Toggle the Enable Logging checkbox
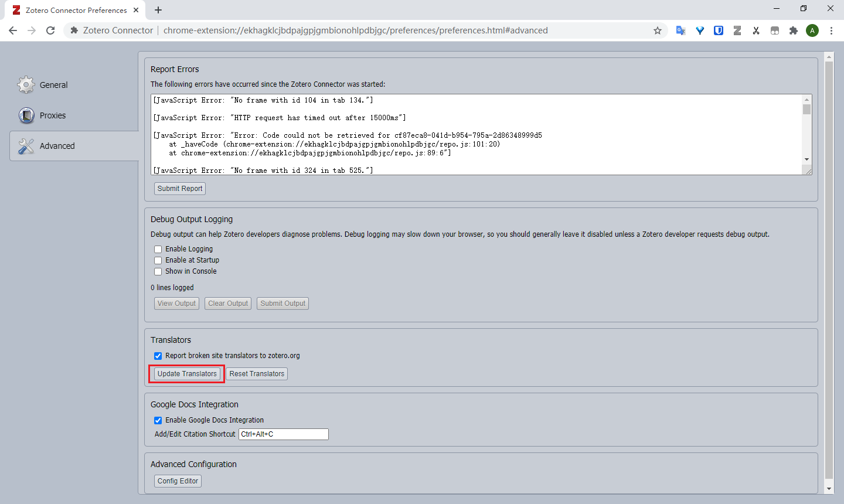 point(158,249)
